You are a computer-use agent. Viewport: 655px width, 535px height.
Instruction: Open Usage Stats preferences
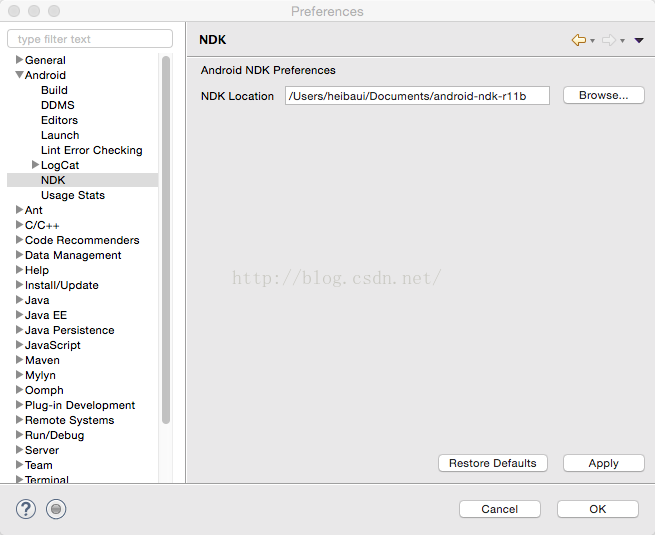pyautogui.click(x=73, y=195)
